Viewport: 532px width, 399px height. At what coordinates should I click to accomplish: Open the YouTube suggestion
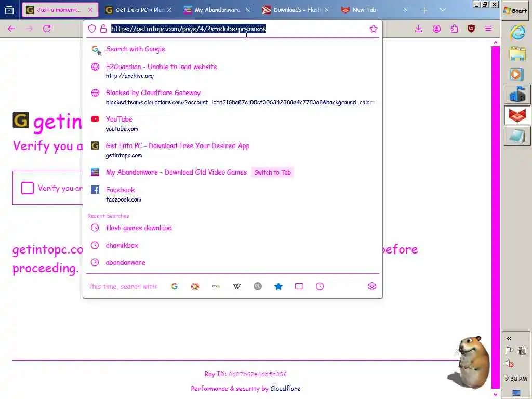[x=233, y=124]
